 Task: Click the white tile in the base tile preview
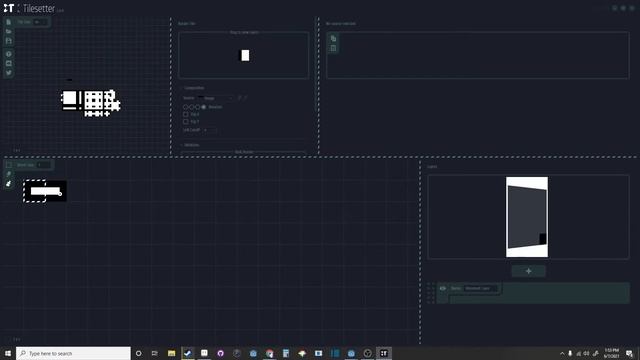click(245, 55)
